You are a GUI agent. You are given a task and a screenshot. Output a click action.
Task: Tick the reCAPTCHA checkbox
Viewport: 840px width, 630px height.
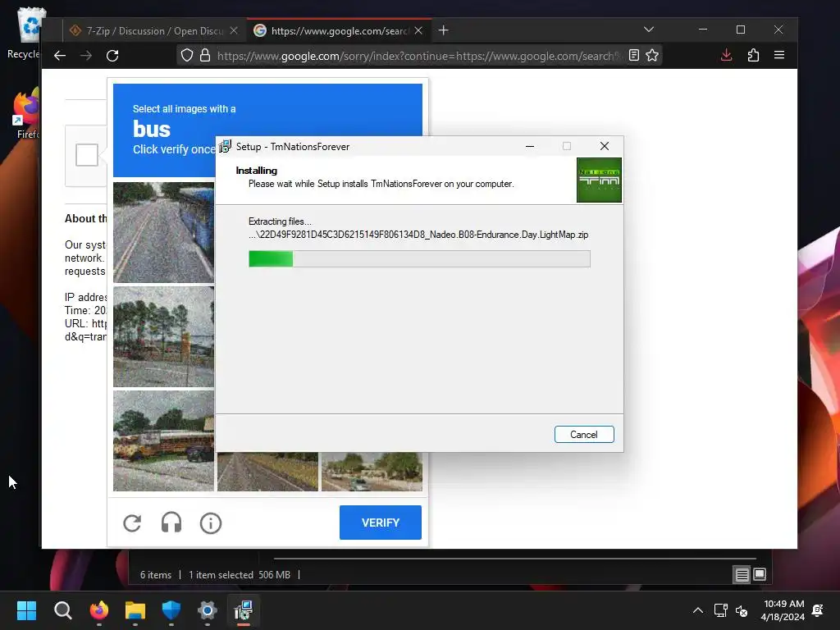point(87,155)
